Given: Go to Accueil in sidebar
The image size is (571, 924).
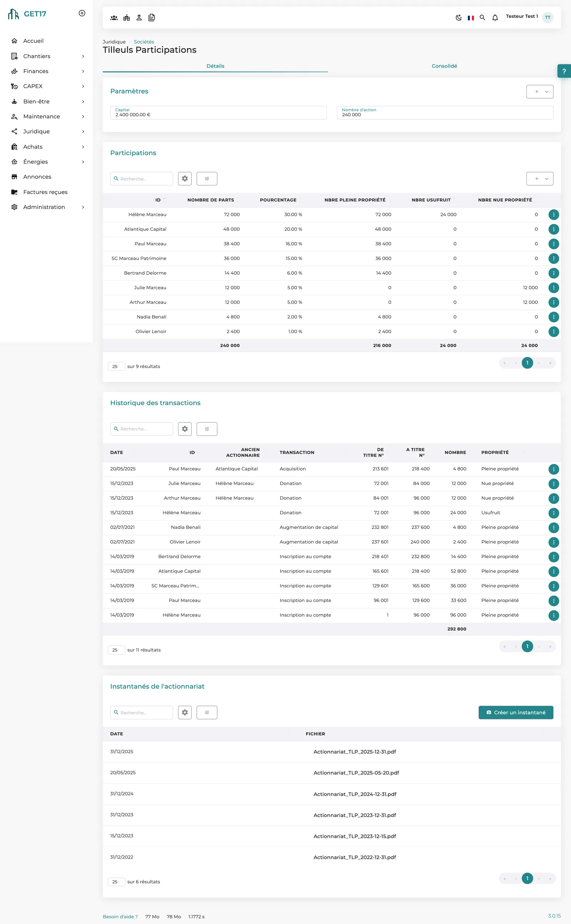Looking at the screenshot, I should (x=46, y=41).
